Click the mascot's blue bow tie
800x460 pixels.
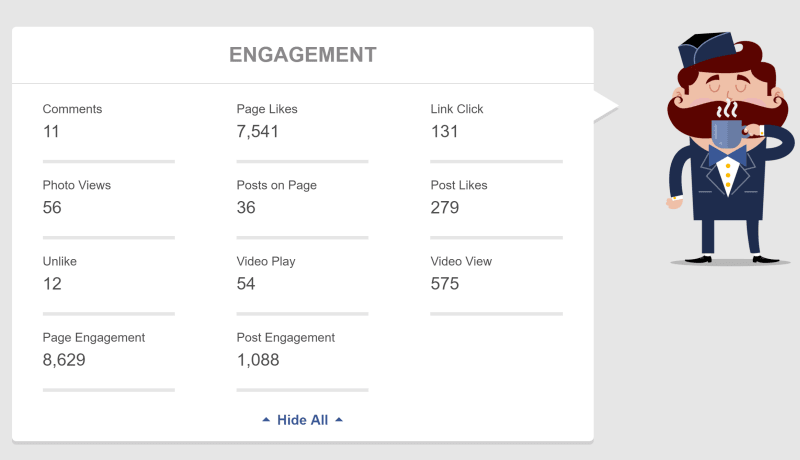728,155
